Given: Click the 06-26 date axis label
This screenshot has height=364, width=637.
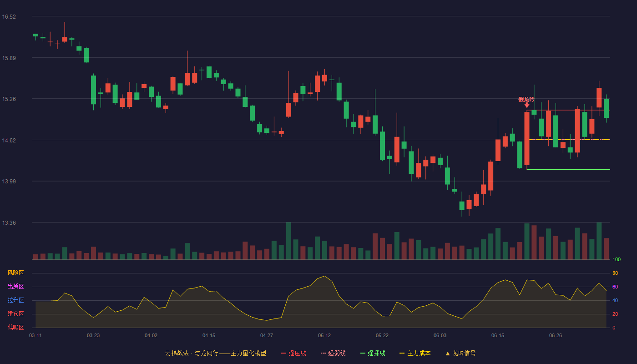Looking at the screenshot, I should [556, 335].
